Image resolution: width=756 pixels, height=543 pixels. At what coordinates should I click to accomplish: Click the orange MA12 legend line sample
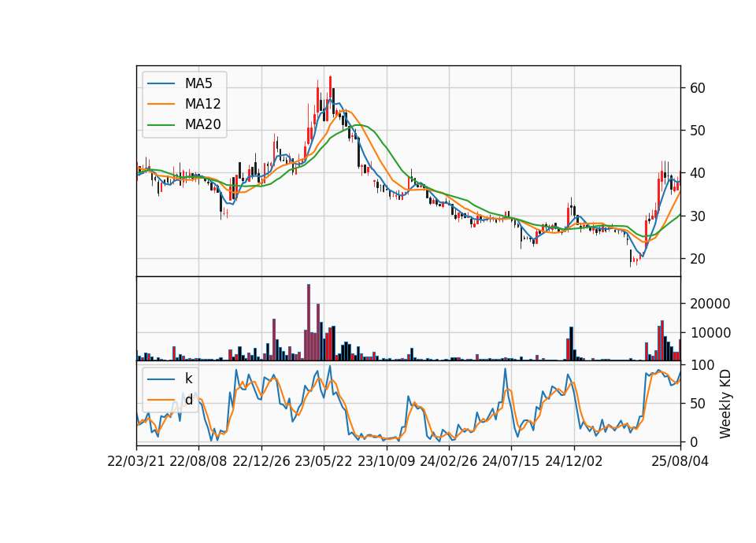161,104
